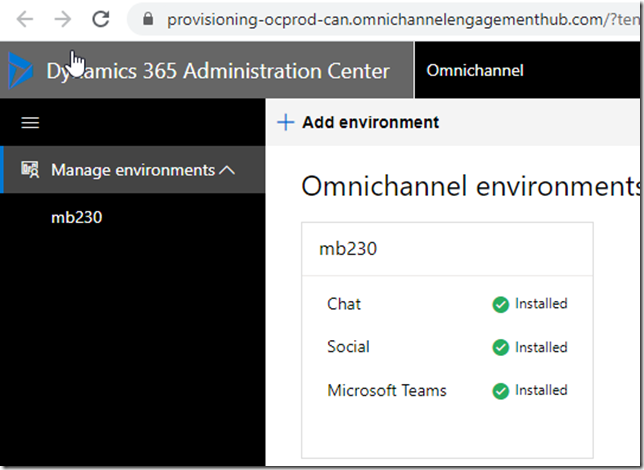Click the Social channel label

click(348, 347)
